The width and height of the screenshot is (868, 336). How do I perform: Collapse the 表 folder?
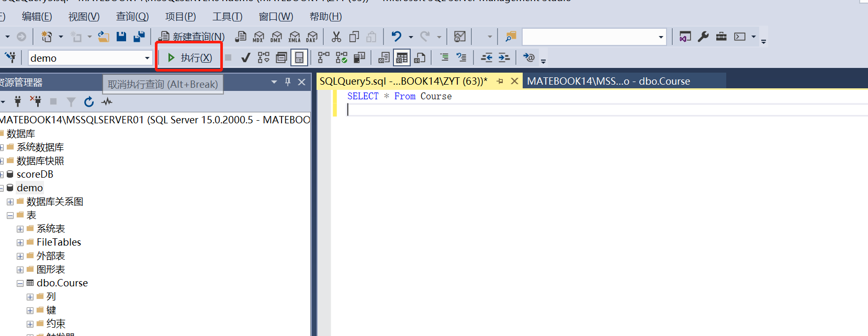pyautogui.click(x=10, y=215)
